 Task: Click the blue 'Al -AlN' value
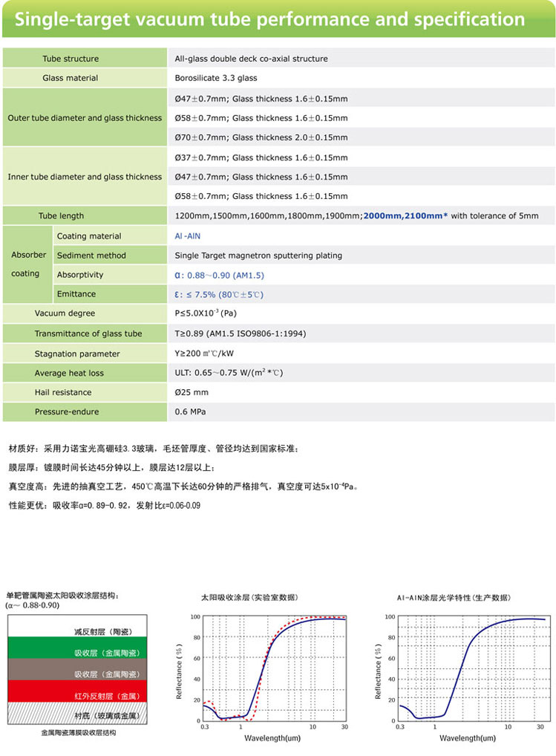[187, 235]
